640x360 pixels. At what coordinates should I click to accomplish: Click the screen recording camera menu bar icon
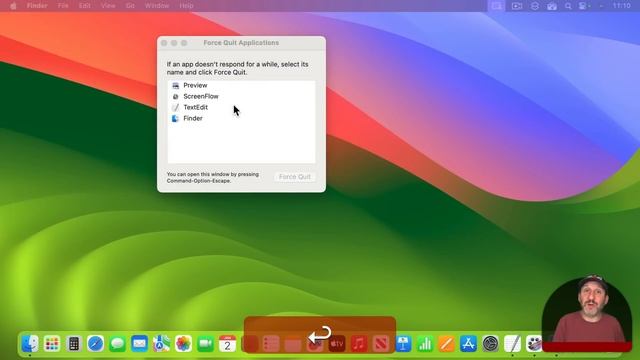(x=517, y=6)
